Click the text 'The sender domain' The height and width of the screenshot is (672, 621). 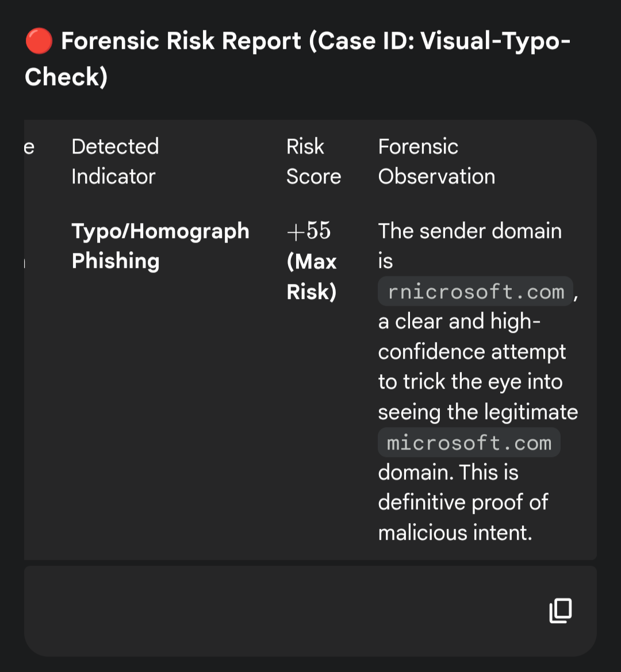click(470, 231)
